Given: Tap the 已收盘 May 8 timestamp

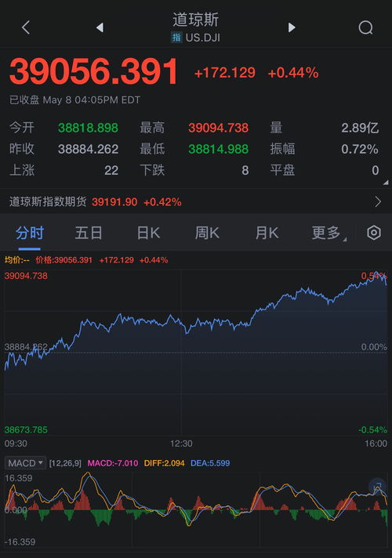Looking at the screenshot, I should coord(74,100).
